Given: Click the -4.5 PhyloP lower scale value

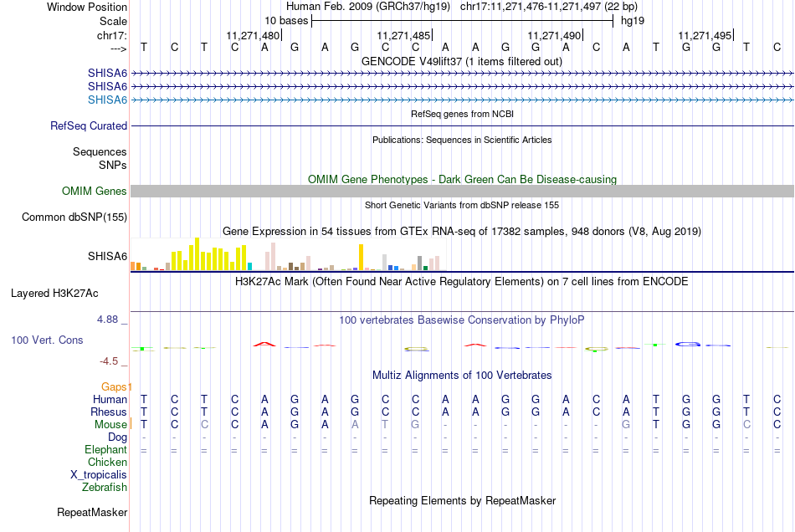Looking at the screenshot, I should 109,361.
